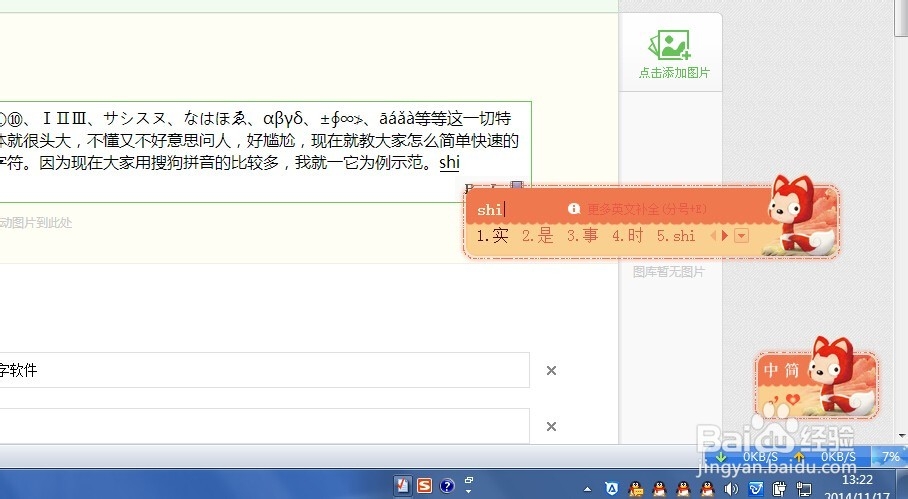This screenshot has height=499, width=908.
Task: Select candidate 2 是 in IME popup
Action: 537,236
